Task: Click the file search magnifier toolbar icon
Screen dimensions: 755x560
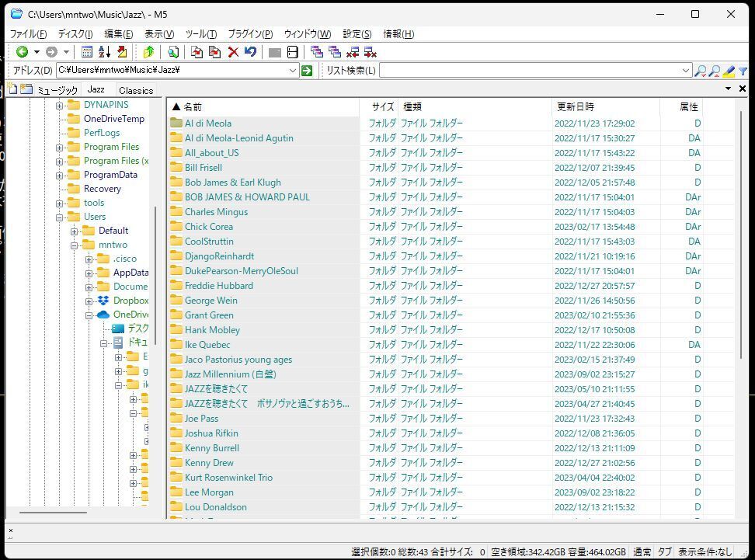Action: tap(173, 52)
